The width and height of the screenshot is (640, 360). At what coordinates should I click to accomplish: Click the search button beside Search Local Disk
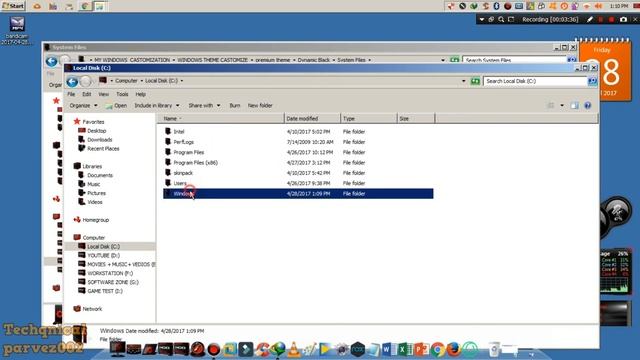tap(592, 81)
